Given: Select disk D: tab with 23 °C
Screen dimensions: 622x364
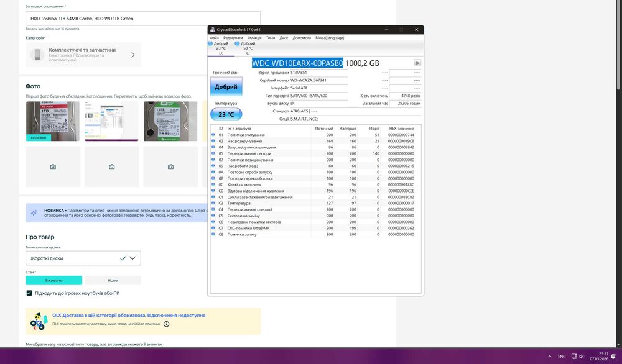Looking at the screenshot, I should click(x=221, y=48).
